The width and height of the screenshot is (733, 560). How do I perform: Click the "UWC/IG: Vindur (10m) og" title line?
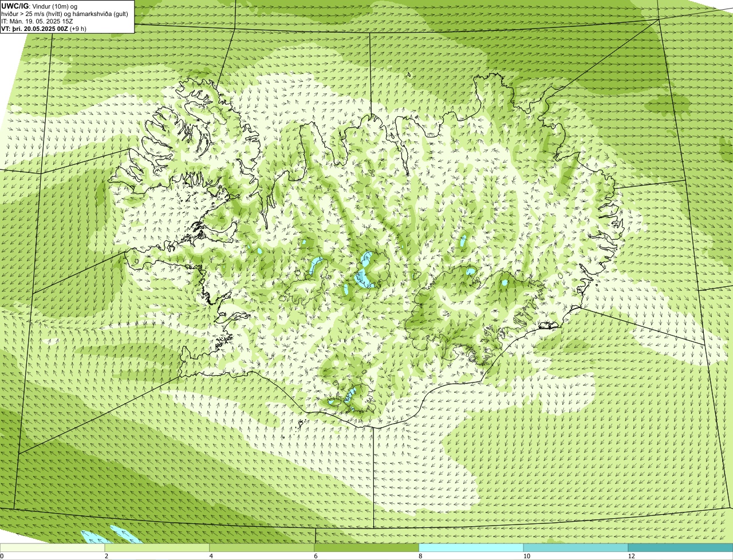(40, 6)
